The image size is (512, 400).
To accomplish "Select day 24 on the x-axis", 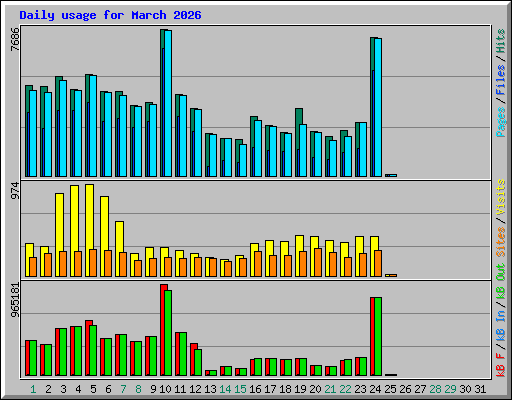I will pyautogui.click(x=375, y=389).
